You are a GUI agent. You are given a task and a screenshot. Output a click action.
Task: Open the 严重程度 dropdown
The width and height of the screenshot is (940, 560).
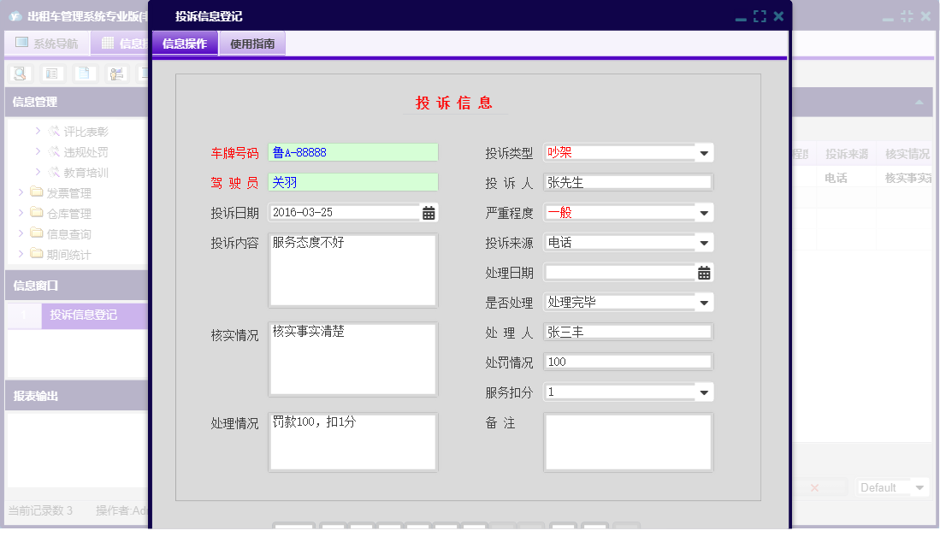click(703, 212)
